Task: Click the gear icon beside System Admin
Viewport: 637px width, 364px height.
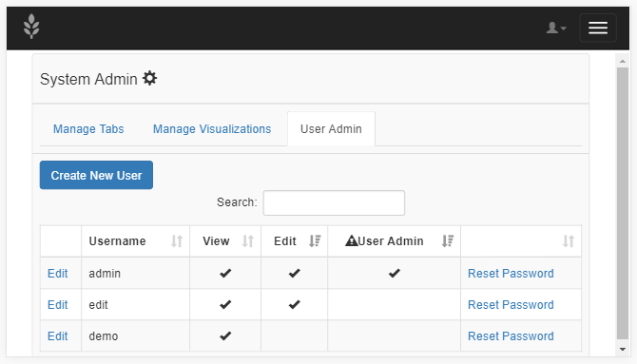Action: point(149,78)
